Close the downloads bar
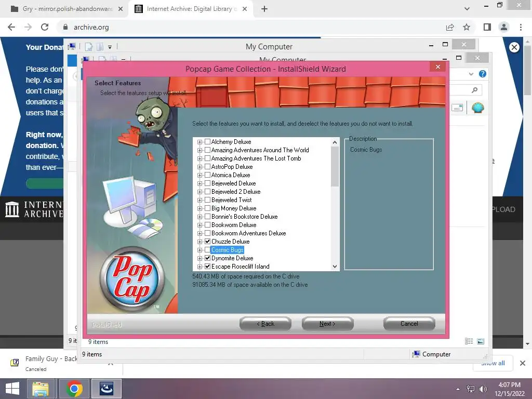Viewport: 532px width, 399px height. point(523,363)
